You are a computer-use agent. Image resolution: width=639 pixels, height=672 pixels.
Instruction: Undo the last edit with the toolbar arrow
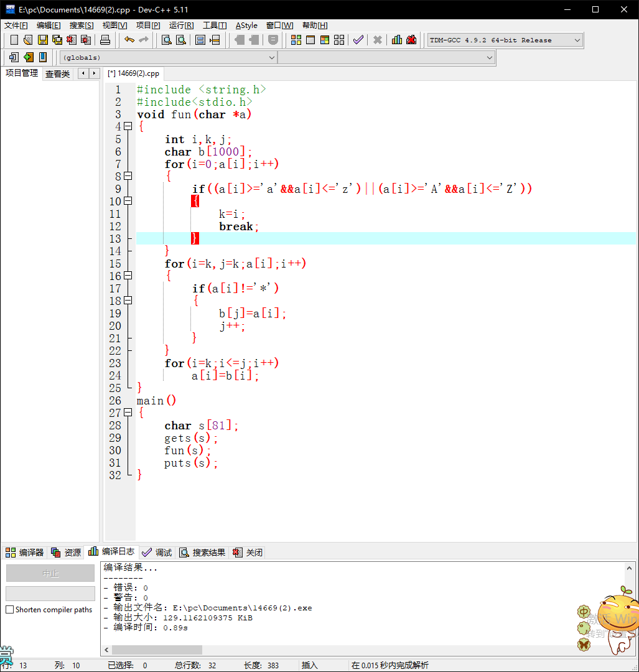point(129,40)
